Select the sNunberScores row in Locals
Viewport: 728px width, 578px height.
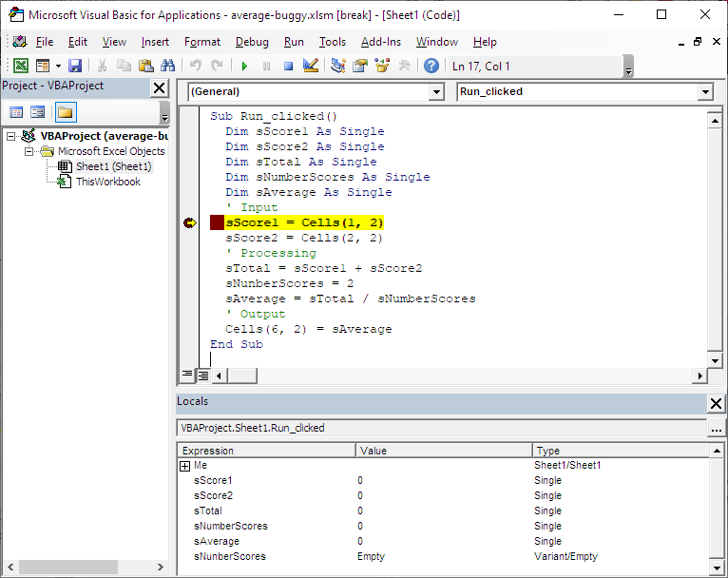point(444,556)
